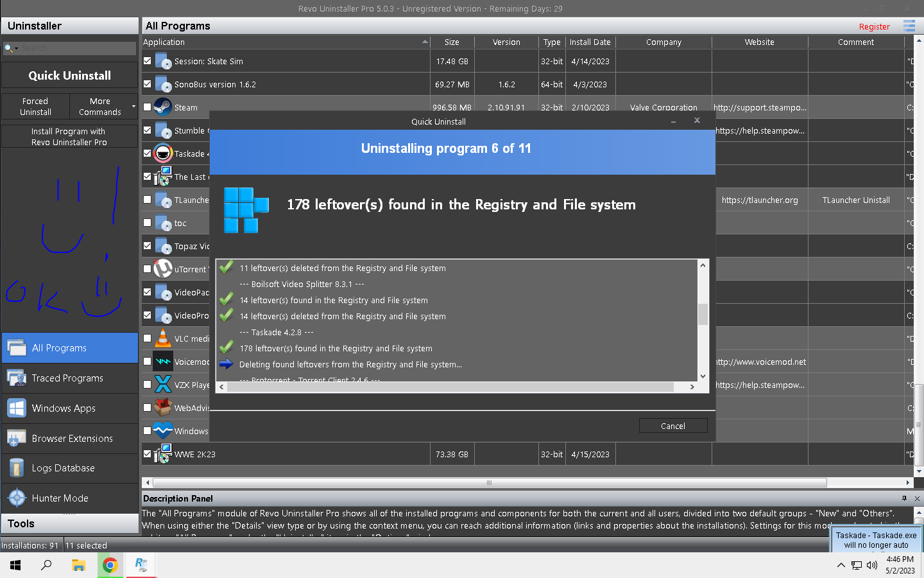Open the hamburger menu icon beside Register
924x578 pixels.
[x=909, y=26]
